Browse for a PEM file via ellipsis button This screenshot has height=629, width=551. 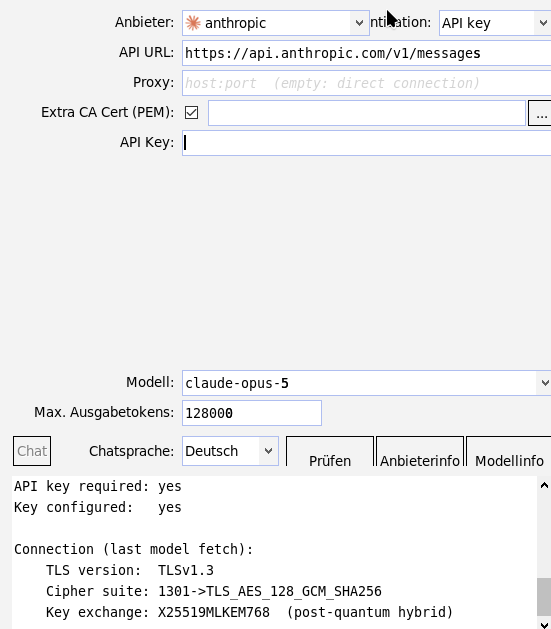(541, 113)
